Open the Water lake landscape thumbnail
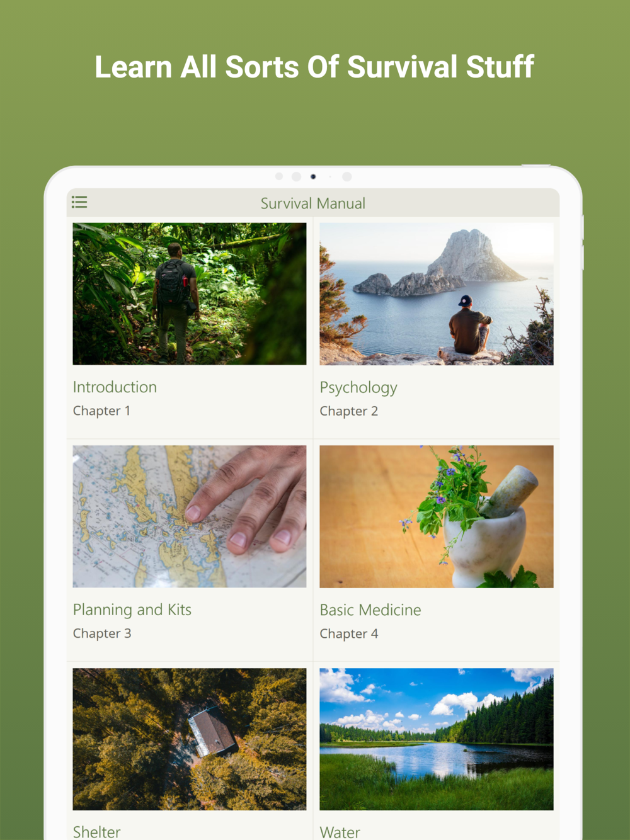630x840 pixels. [437, 739]
